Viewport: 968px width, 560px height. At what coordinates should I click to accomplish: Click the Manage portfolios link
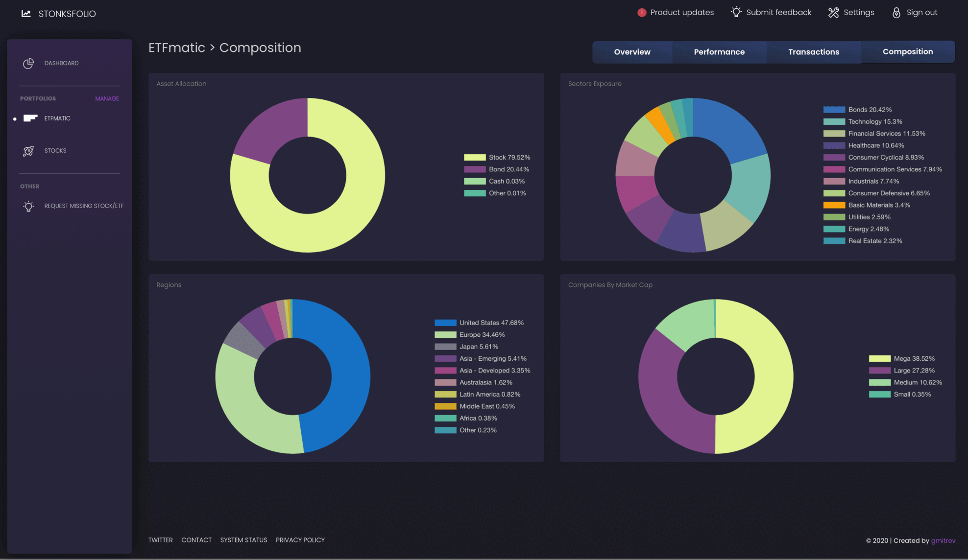pos(107,99)
